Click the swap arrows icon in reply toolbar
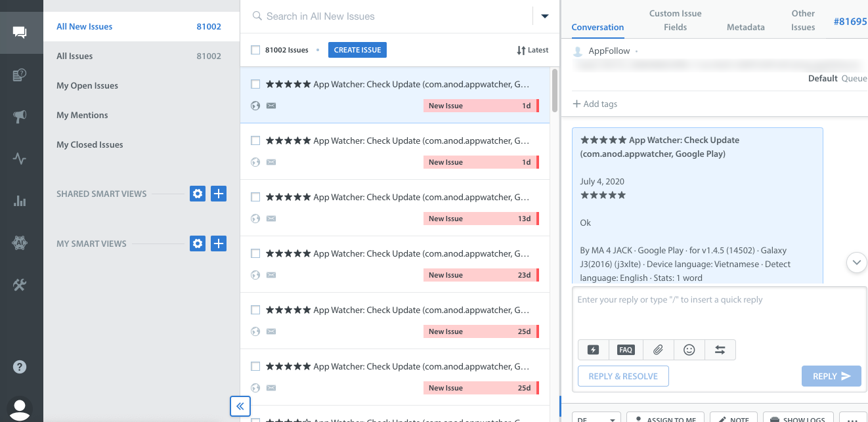 pos(720,350)
